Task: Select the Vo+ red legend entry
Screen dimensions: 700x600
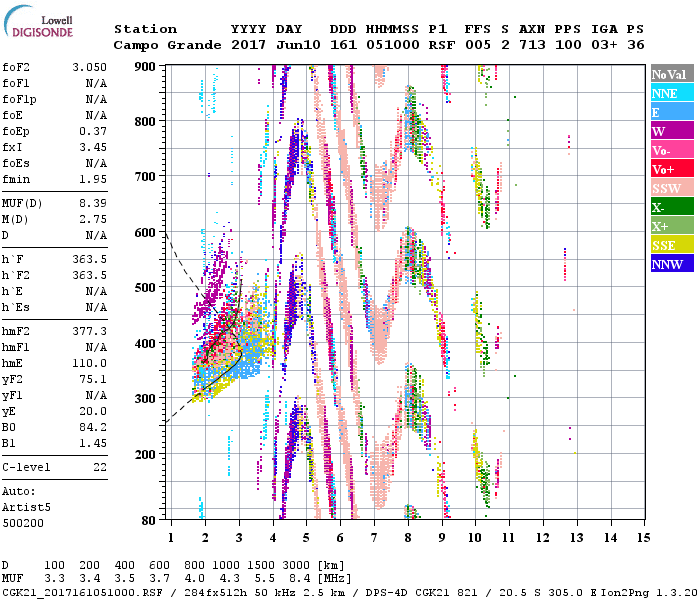Action: point(671,169)
